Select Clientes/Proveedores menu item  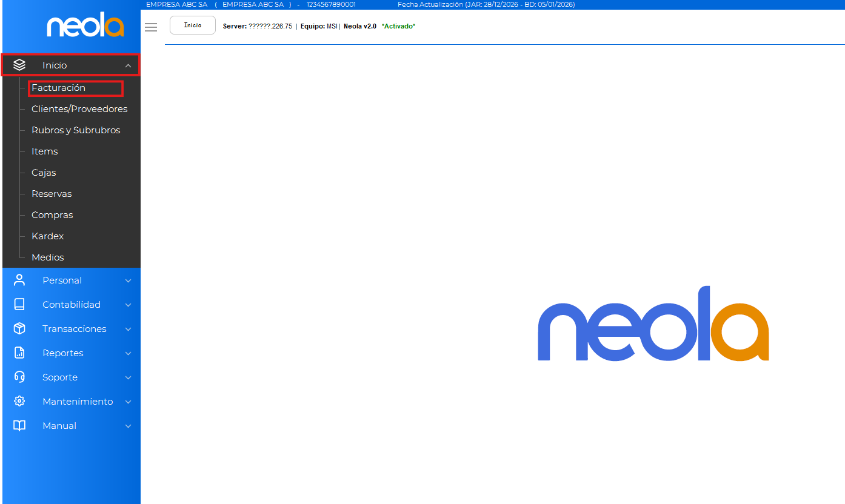[79, 109]
